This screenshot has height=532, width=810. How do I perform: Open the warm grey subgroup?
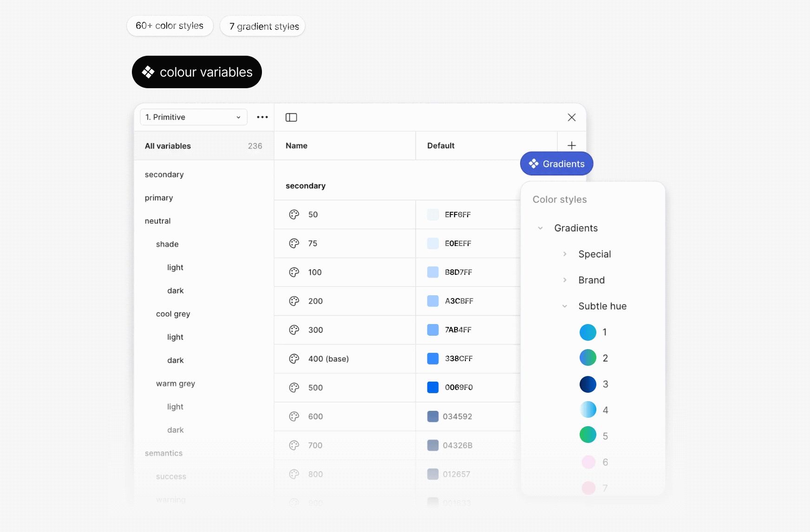[x=176, y=383]
